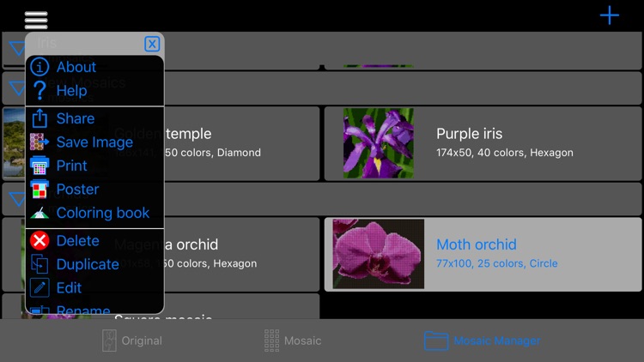Click the Save Image mosaic icon

(x=39, y=142)
